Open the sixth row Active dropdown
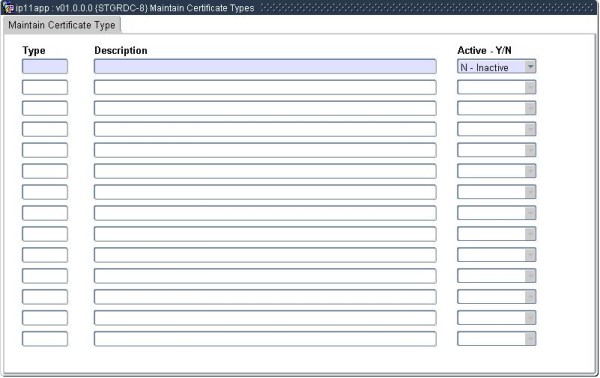 click(496, 171)
